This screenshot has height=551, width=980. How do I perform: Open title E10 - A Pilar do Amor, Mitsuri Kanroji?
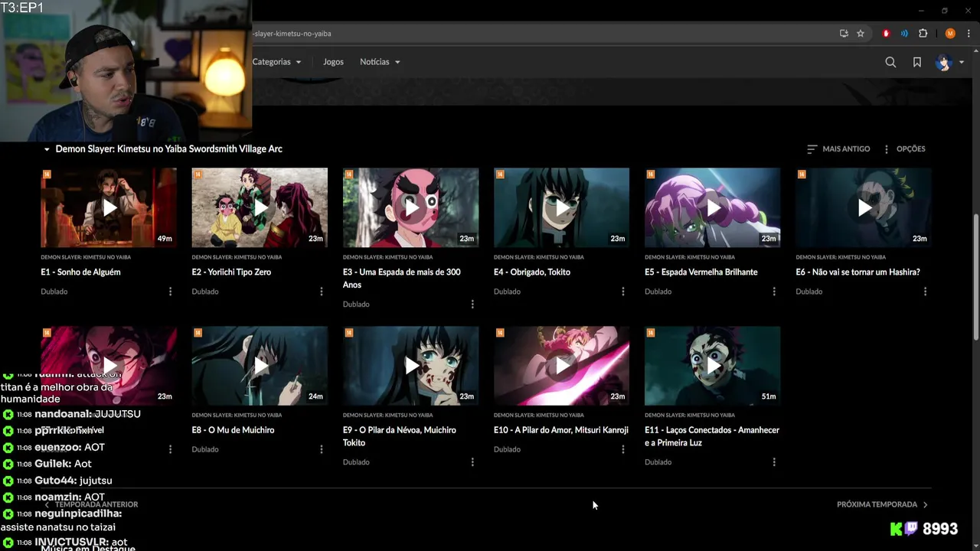click(x=561, y=430)
